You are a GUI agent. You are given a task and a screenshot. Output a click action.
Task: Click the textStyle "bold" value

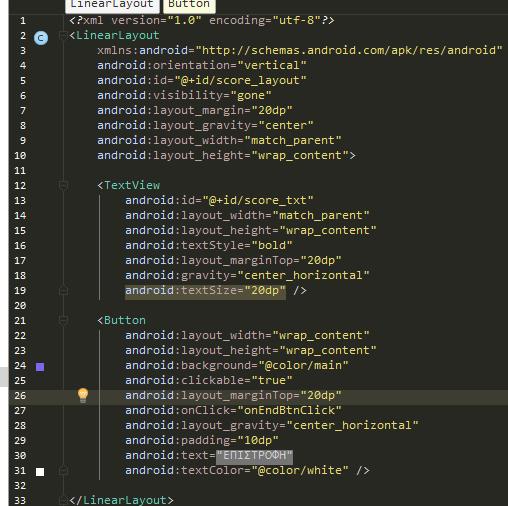point(272,245)
